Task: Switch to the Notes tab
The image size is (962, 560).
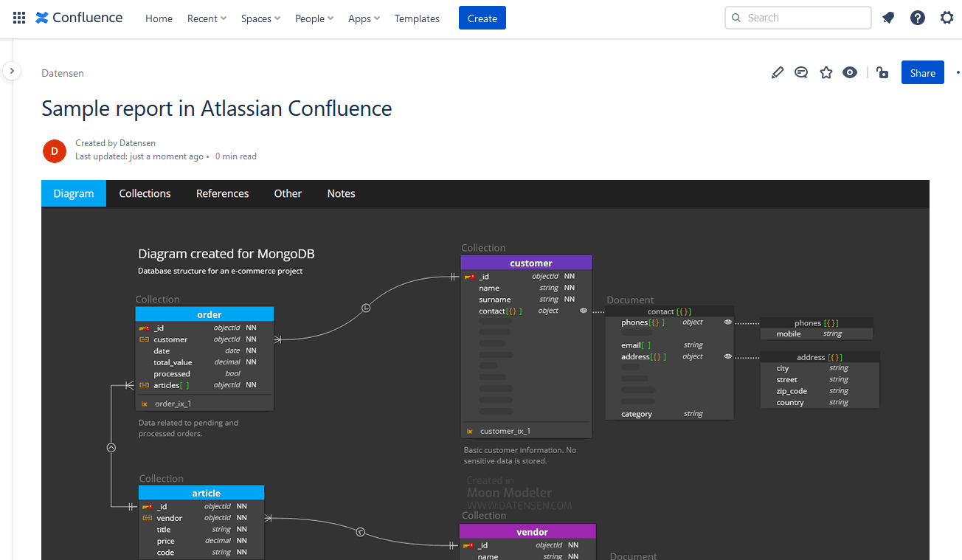Action: (x=341, y=193)
